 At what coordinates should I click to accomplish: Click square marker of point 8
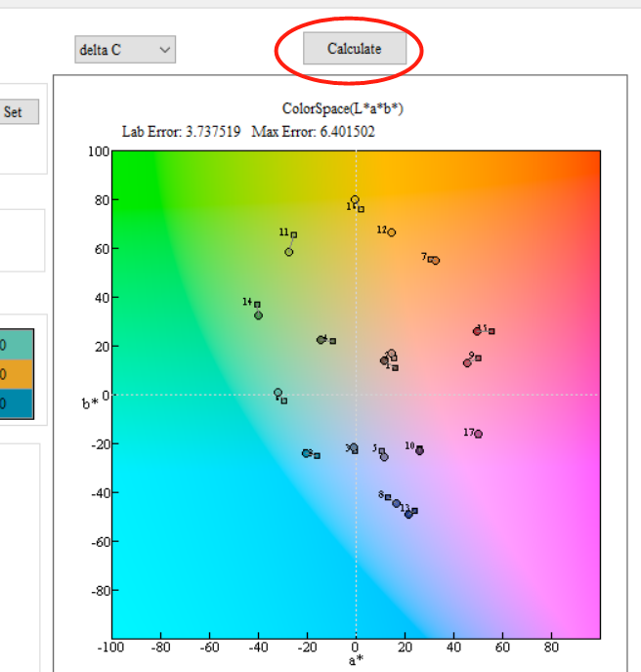pyautogui.click(x=388, y=497)
